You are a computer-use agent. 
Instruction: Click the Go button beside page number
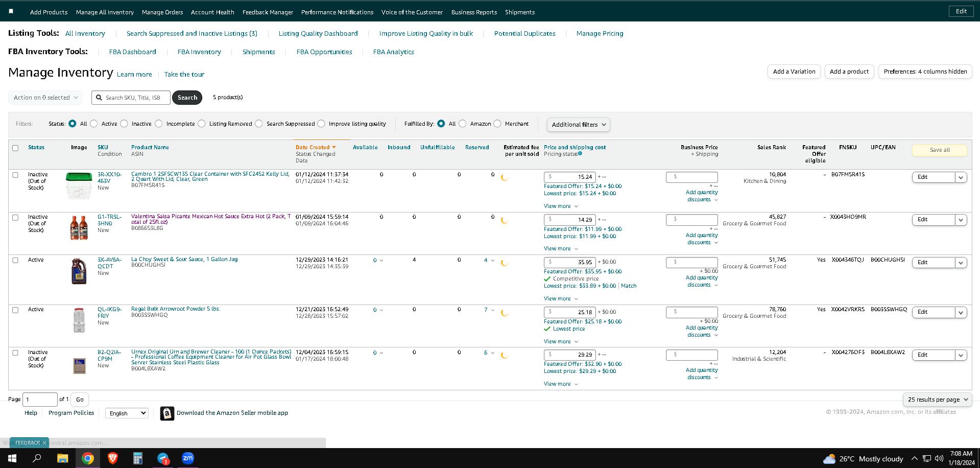click(80, 400)
